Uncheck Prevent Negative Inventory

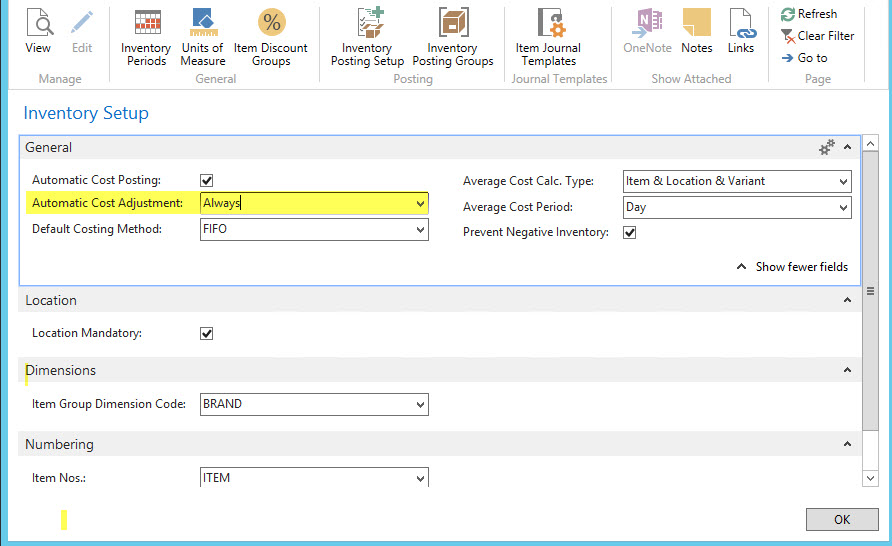point(630,233)
